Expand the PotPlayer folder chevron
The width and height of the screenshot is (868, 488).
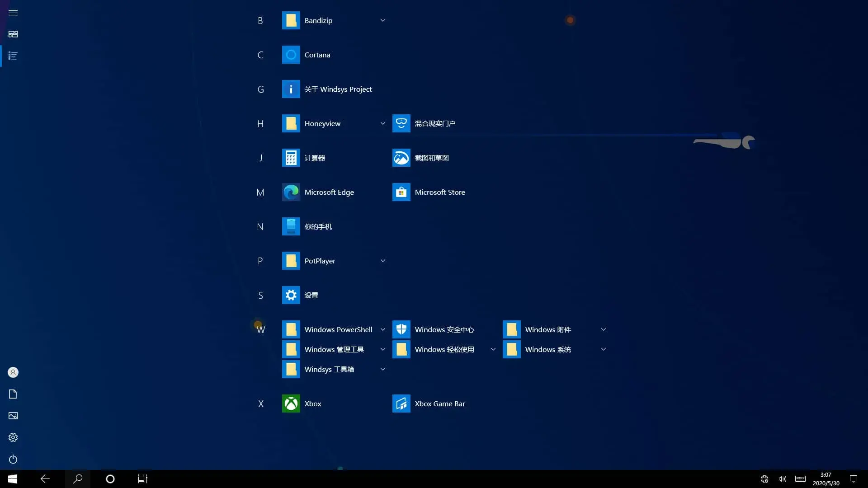click(x=382, y=261)
